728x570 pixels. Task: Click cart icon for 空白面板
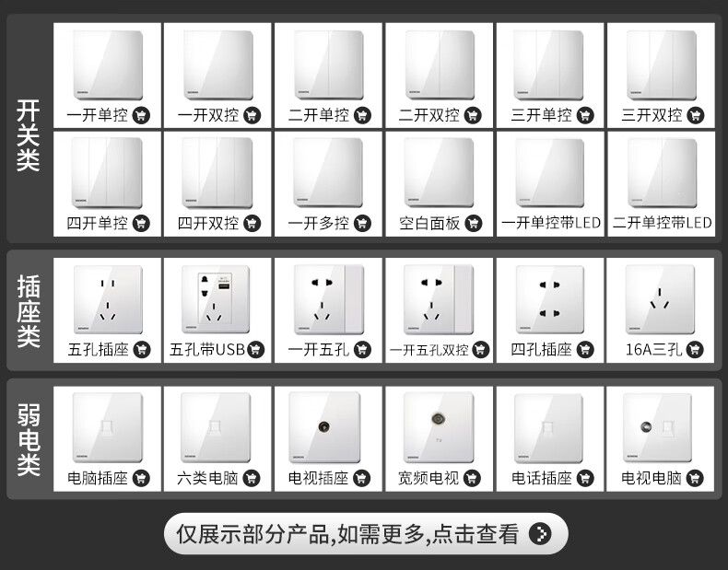pyautogui.click(x=473, y=223)
